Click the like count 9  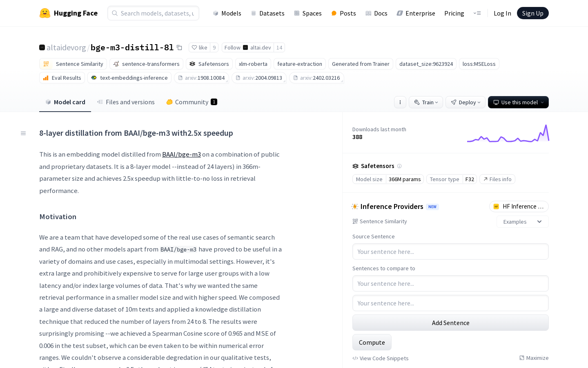214,47
